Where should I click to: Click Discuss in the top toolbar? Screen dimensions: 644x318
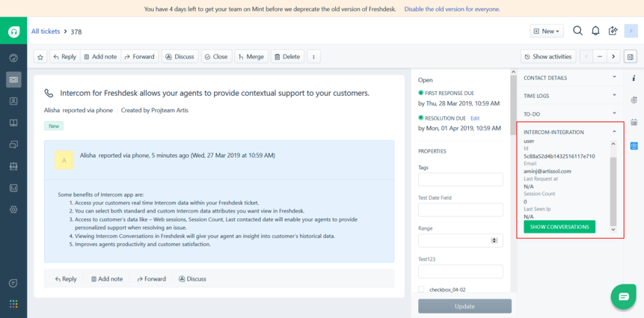pyautogui.click(x=180, y=57)
